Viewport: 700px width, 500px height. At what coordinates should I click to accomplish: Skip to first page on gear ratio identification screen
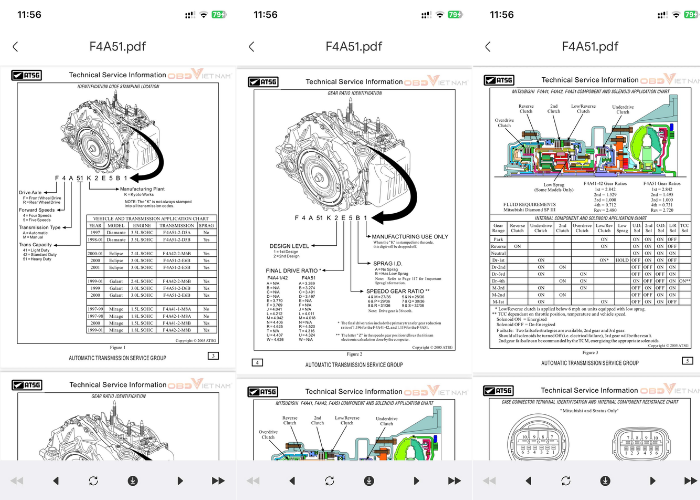(x=253, y=481)
